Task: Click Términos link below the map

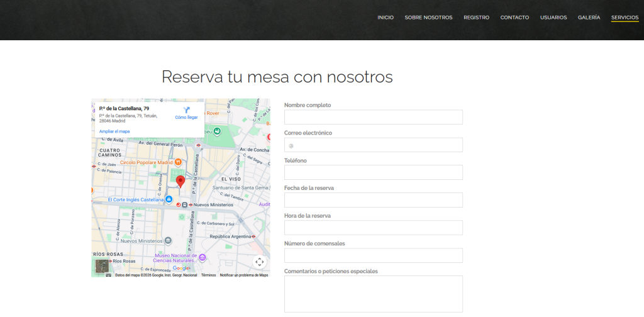Action: [208, 275]
